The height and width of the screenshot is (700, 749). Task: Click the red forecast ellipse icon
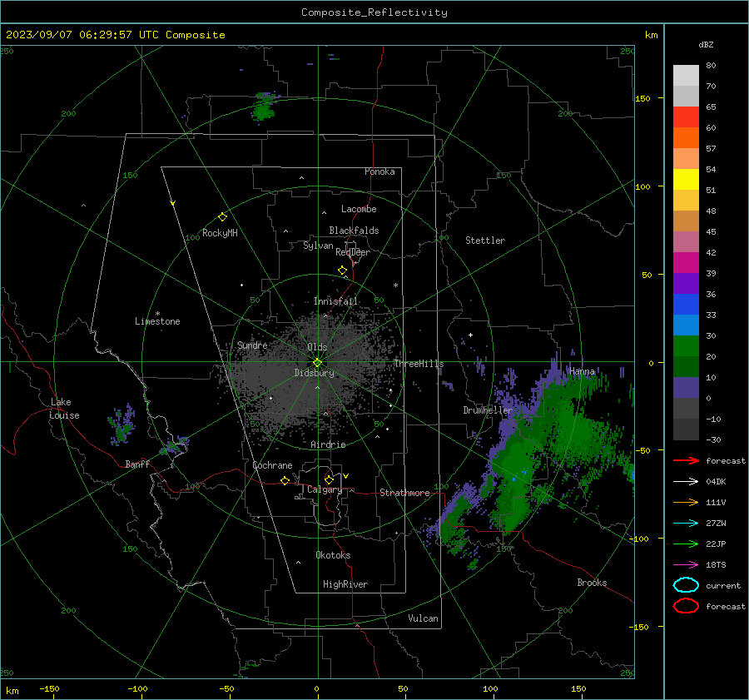[x=686, y=606]
